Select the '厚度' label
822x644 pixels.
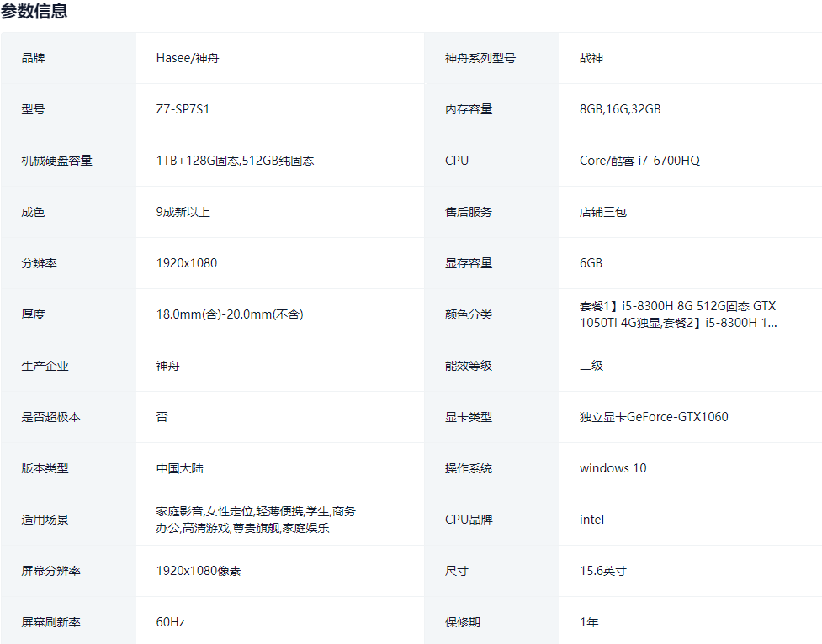click(x=33, y=314)
